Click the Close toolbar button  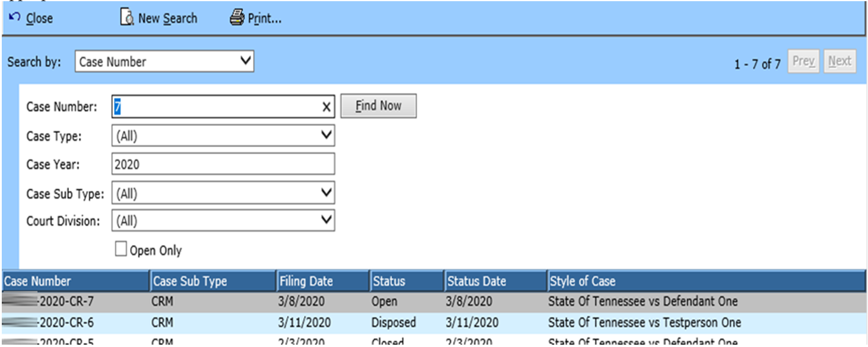click(x=32, y=18)
